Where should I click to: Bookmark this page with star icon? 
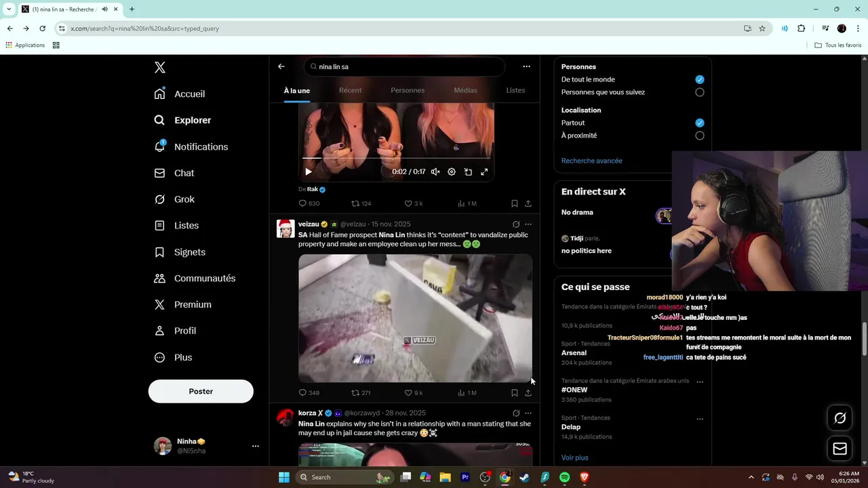point(762,28)
